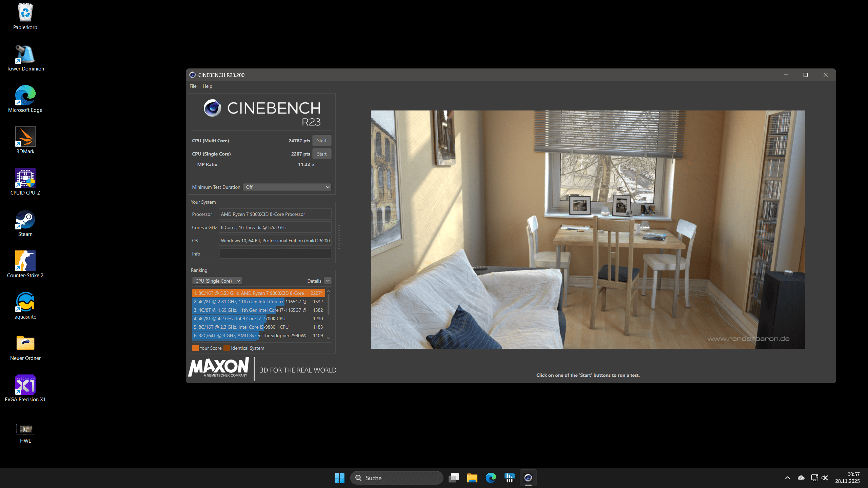Screen dimensions: 868x488
Task: Open the Help menu
Action: [x=207, y=86]
